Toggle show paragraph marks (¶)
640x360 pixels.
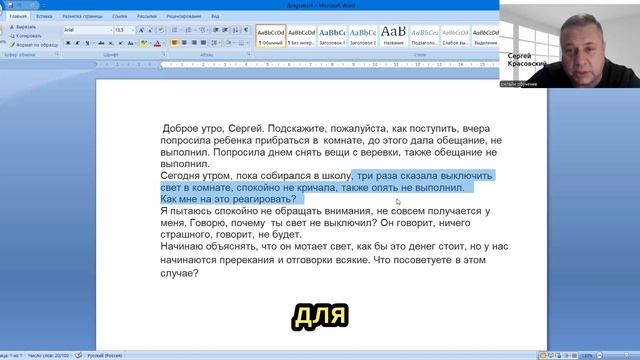246,30
